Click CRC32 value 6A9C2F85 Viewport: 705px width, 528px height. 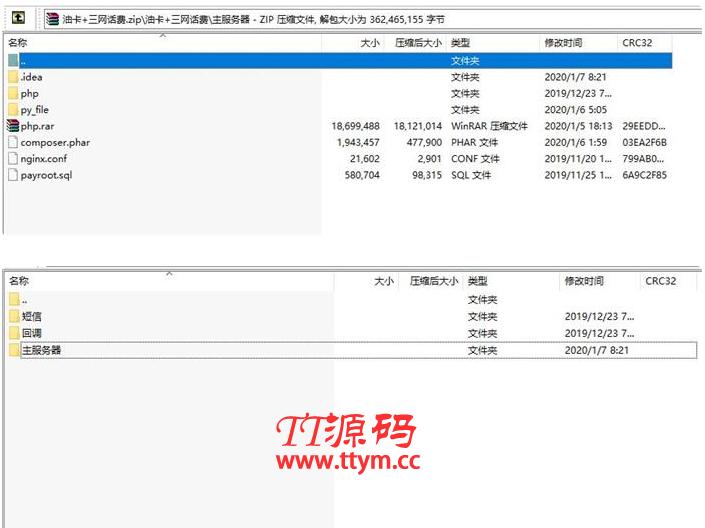[644, 175]
